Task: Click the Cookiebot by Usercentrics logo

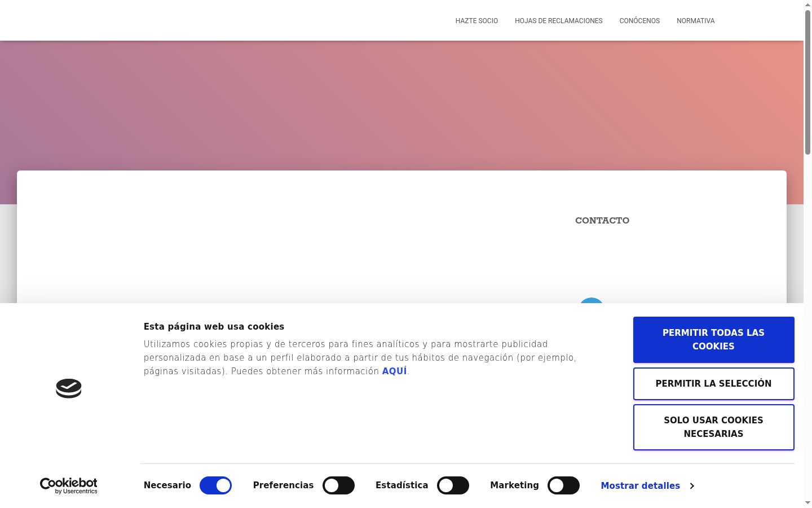Action: click(x=69, y=485)
